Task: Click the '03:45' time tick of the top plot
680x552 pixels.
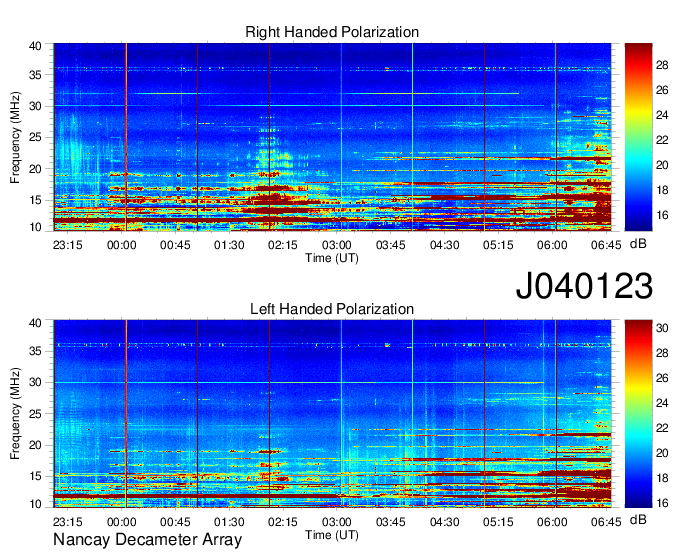Action: click(390, 245)
